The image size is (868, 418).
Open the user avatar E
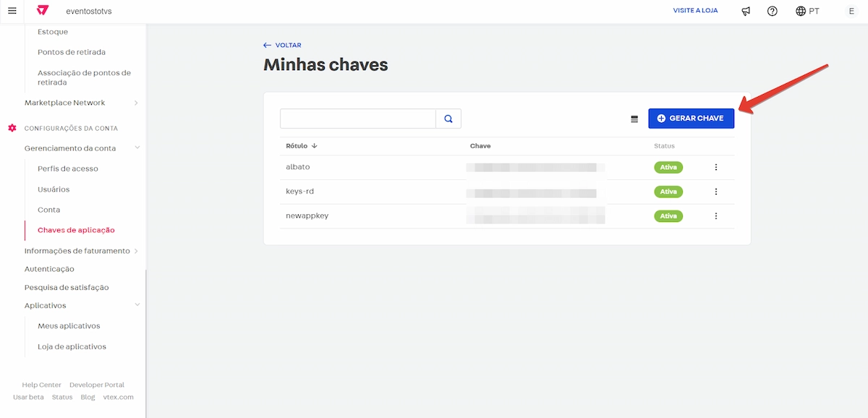pos(851,11)
